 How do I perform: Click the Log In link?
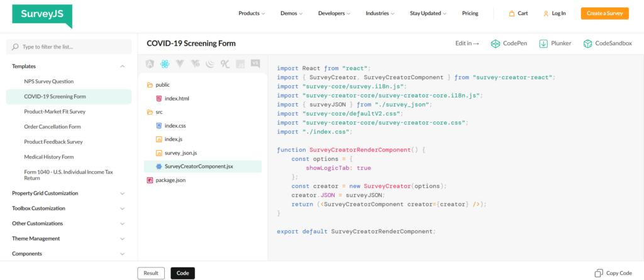[x=558, y=13]
